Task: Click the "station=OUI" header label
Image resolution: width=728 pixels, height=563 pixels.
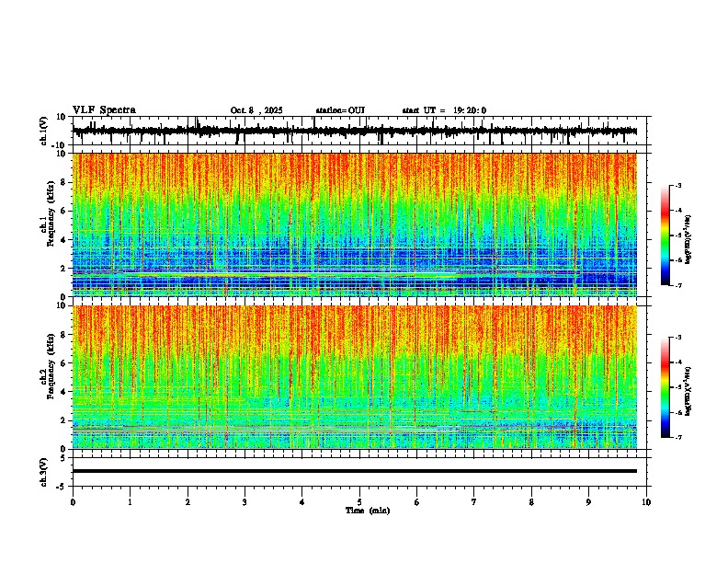Action: click(x=340, y=110)
